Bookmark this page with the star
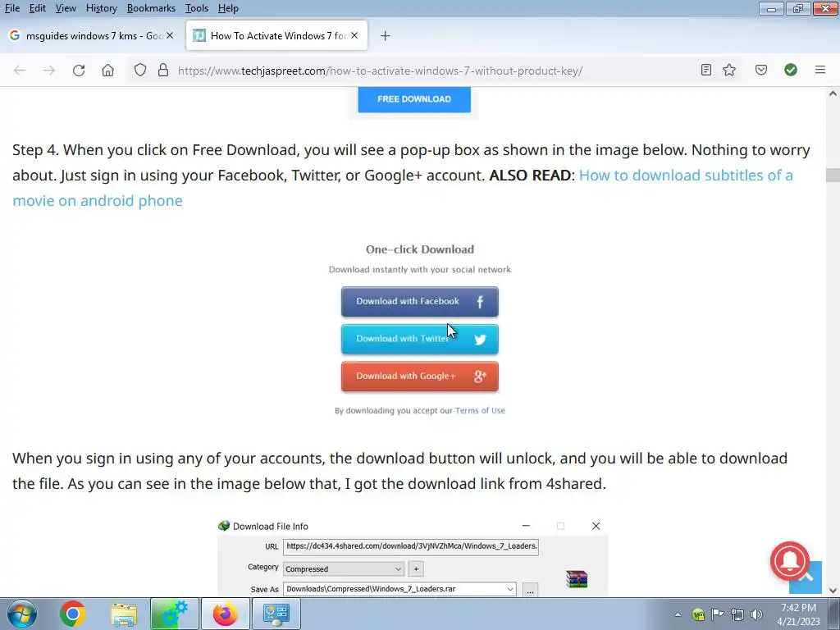Image resolution: width=840 pixels, height=630 pixels. pyautogui.click(x=729, y=70)
